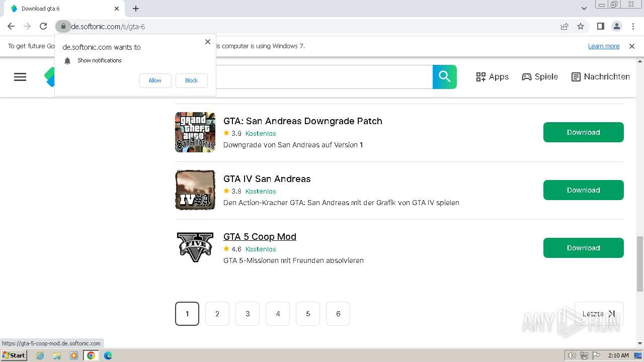
Task: Click the site lock icon in address bar
Action: coord(63,26)
